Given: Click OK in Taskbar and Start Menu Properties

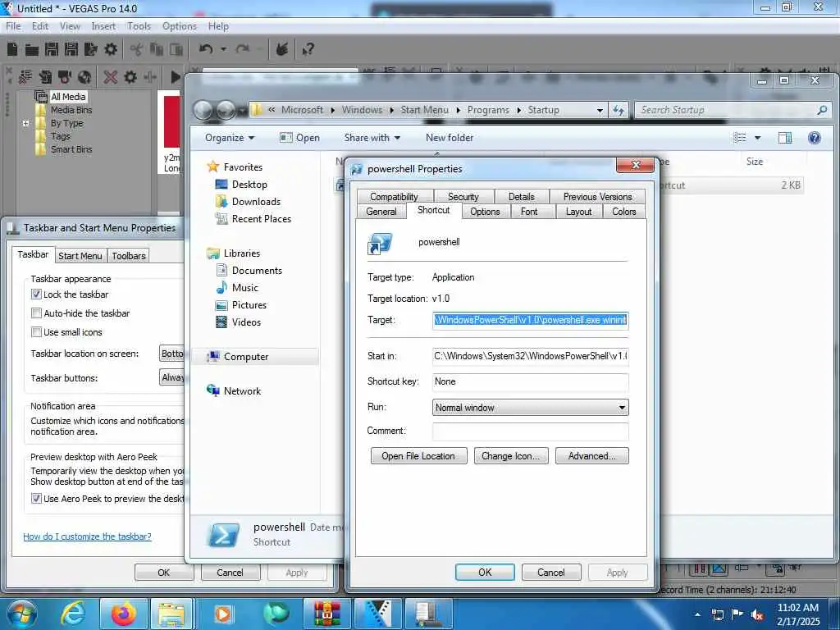Looking at the screenshot, I should tap(164, 573).
